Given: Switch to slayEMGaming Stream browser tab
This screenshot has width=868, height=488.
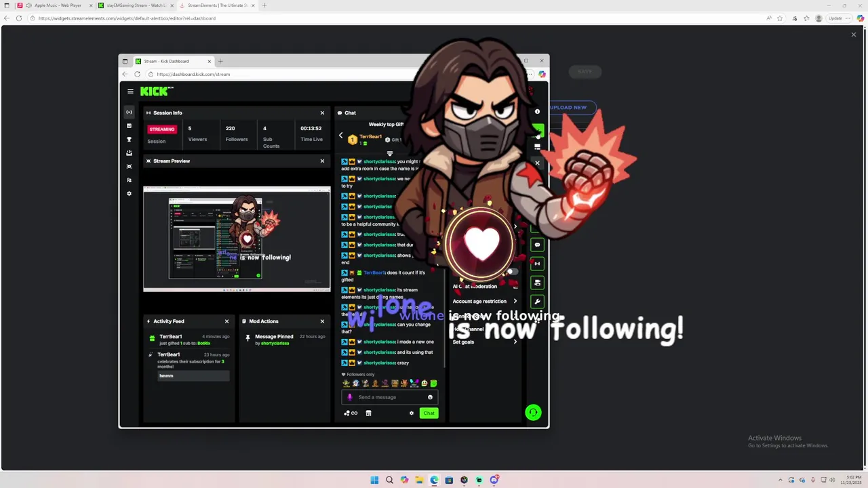Looking at the screenshot, I should [x=135, y=5].
